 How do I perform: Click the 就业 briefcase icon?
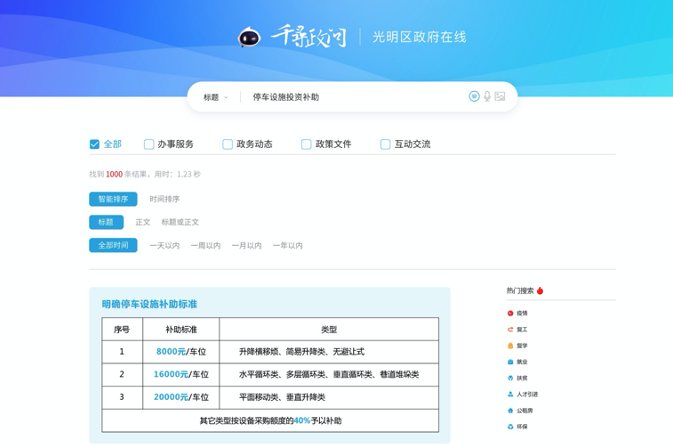pos(511,362)
